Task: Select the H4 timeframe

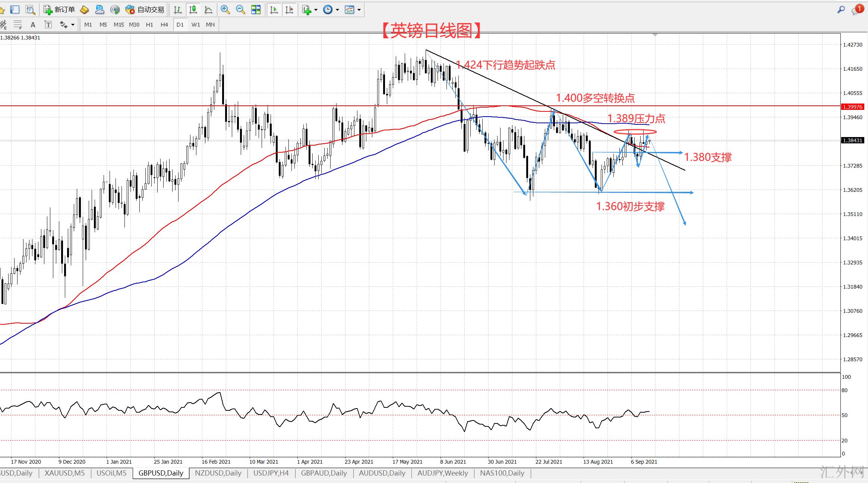Action: pos(164,25)
